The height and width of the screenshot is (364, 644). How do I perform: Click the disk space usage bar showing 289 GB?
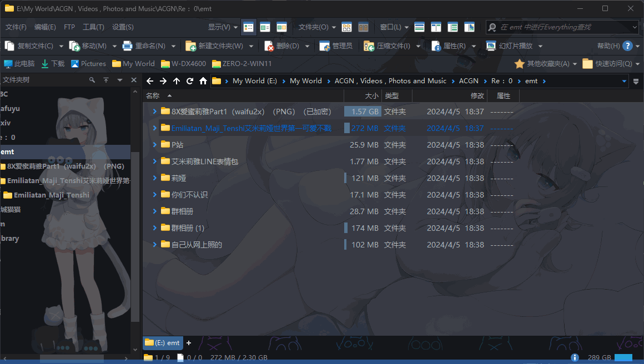(x=623, y=358)
